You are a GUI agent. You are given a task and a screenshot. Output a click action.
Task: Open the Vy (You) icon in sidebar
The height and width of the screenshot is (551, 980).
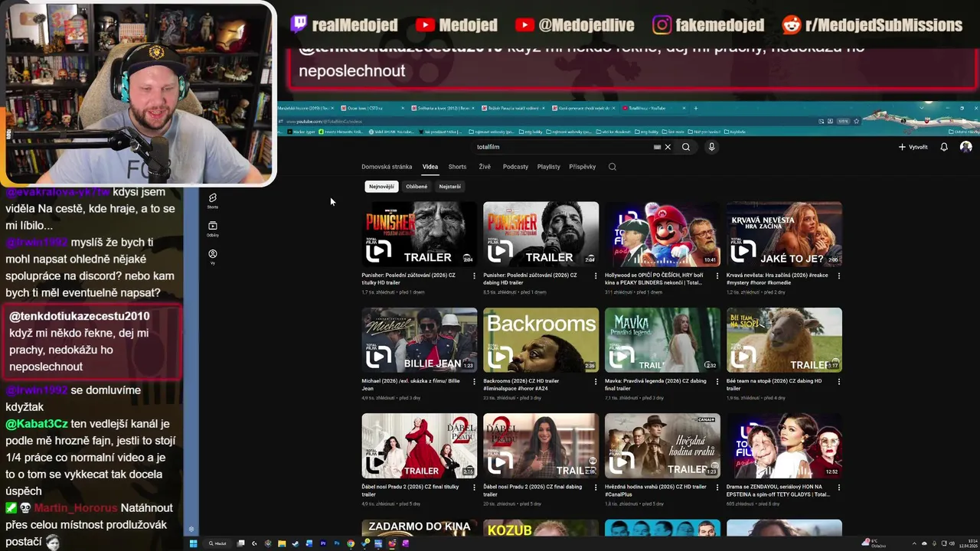click(213, 256)
